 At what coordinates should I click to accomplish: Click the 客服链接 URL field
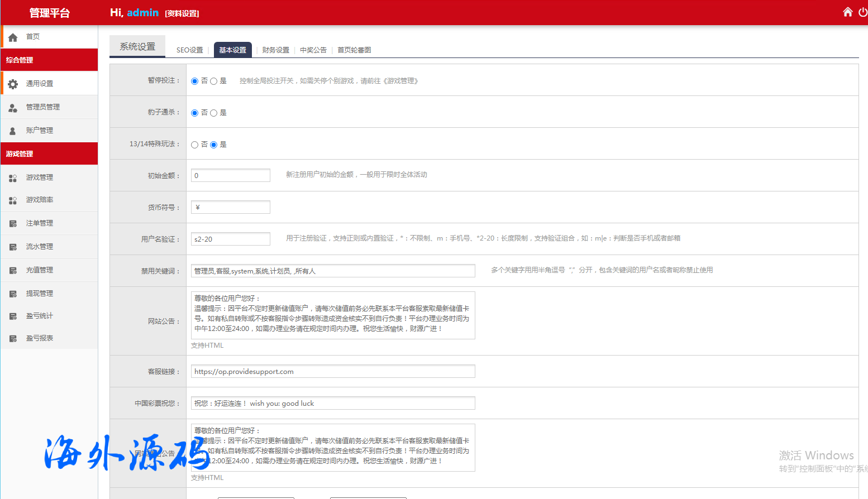coord(333,372)
